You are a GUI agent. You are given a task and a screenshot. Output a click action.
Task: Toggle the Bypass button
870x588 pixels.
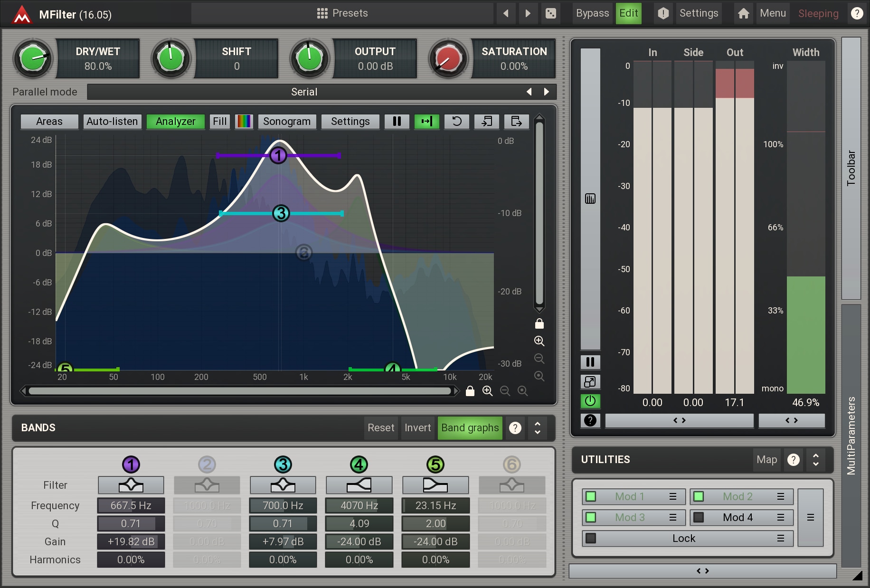[x=592, y=13]
